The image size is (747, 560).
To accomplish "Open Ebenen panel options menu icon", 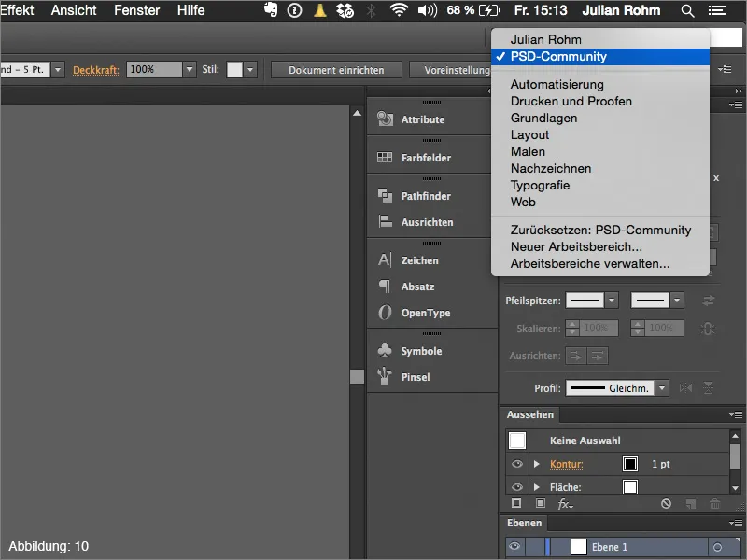I will coord(736,523).
